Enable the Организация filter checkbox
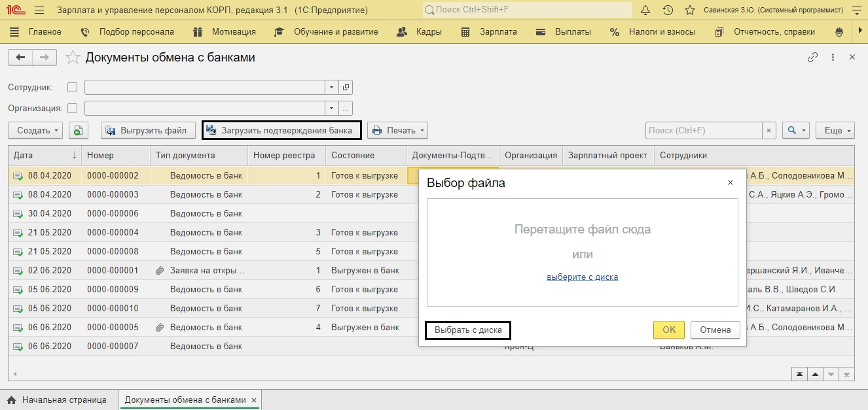 72,109
